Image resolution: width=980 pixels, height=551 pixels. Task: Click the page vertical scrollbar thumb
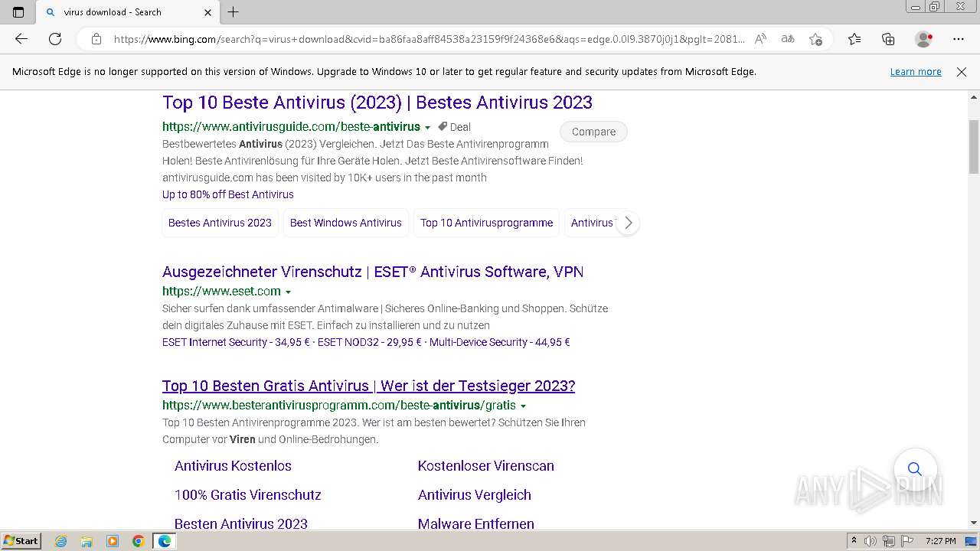tap(974, 146)
